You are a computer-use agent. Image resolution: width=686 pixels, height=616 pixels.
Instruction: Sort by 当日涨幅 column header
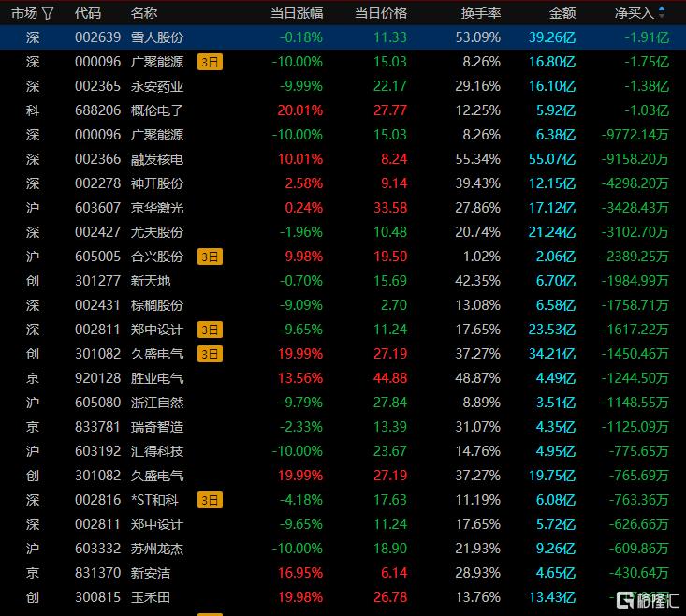(297, 13)
